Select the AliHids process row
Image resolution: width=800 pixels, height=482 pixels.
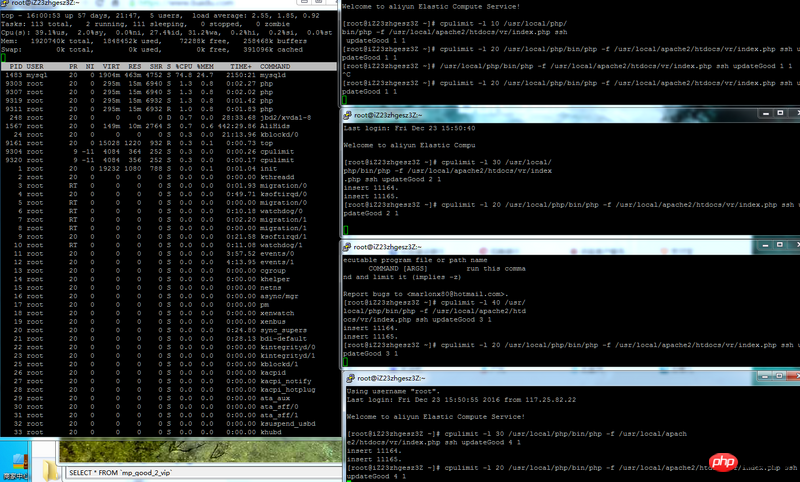point(170,126)
